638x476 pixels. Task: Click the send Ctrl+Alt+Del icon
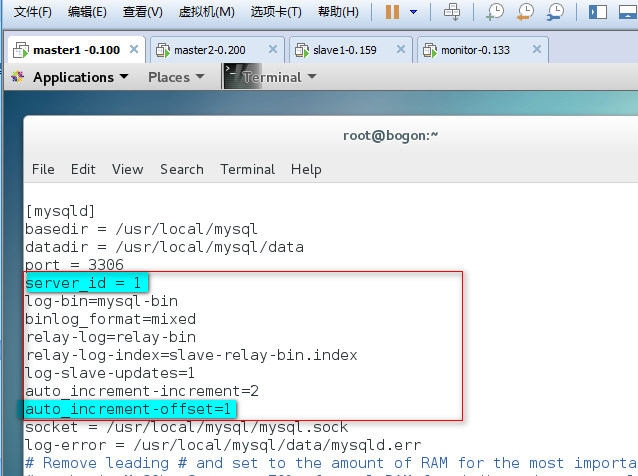coord(452,12)
